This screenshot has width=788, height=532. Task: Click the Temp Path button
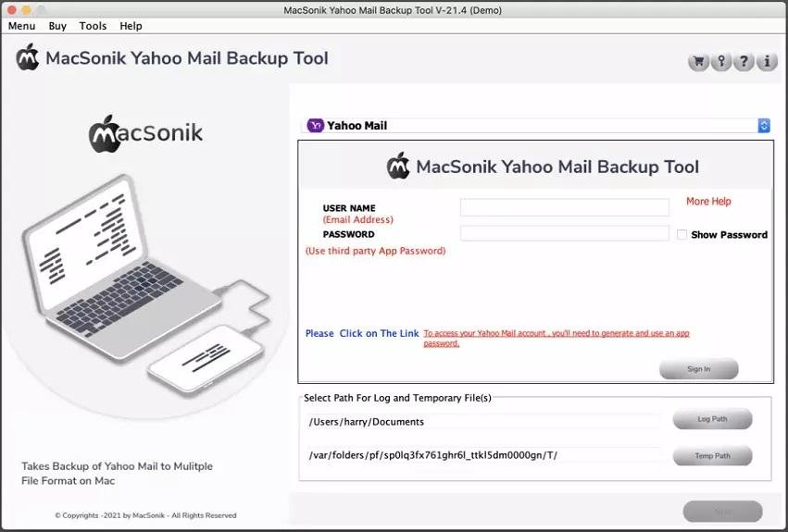(712, 455)
